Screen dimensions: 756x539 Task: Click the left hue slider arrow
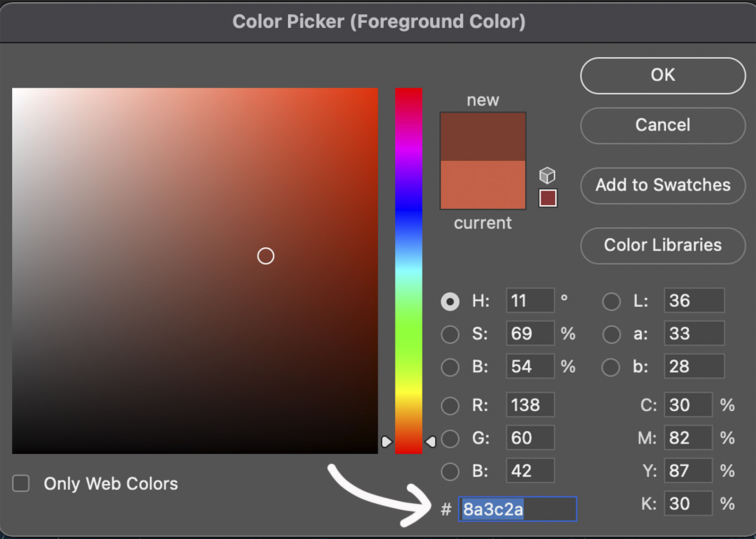[387, 442]
